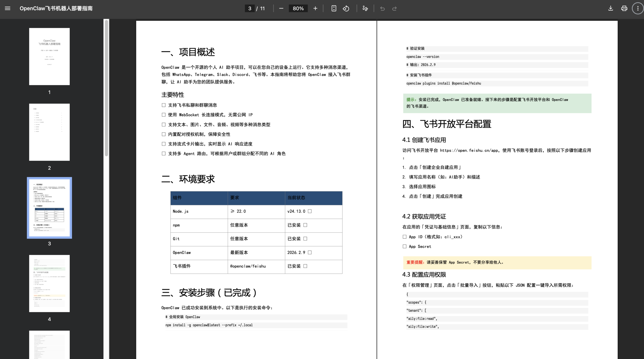Print the OpenClaw document
Image resolution: width=644 pixels, height=359 pixels.
pos(624,8)
